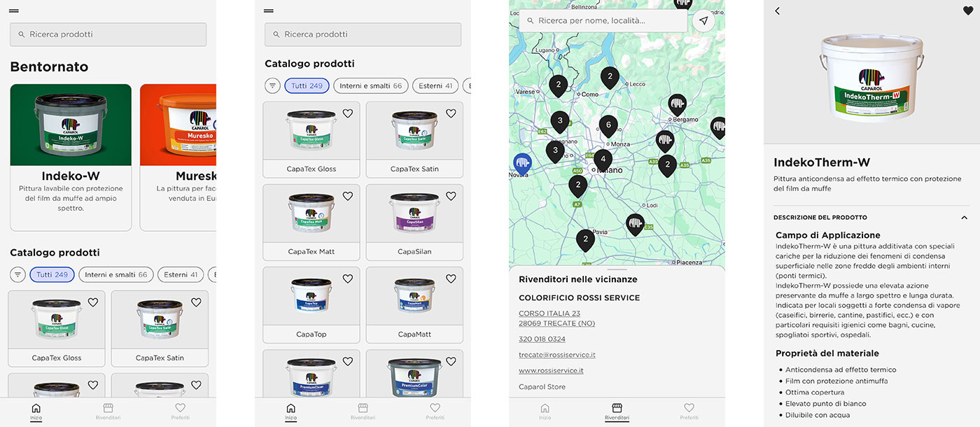Click the trecate@rossiservice.it email link

pos(557,355)
